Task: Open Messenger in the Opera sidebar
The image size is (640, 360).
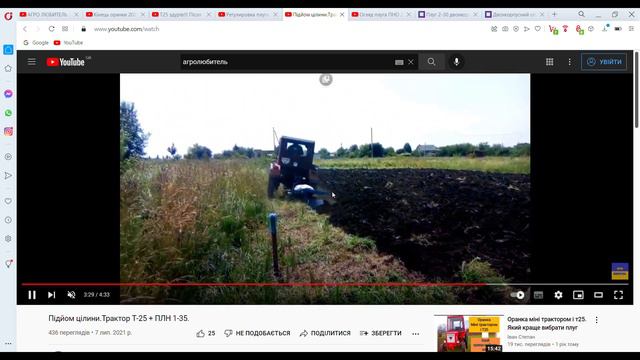Action: (8, 93)
